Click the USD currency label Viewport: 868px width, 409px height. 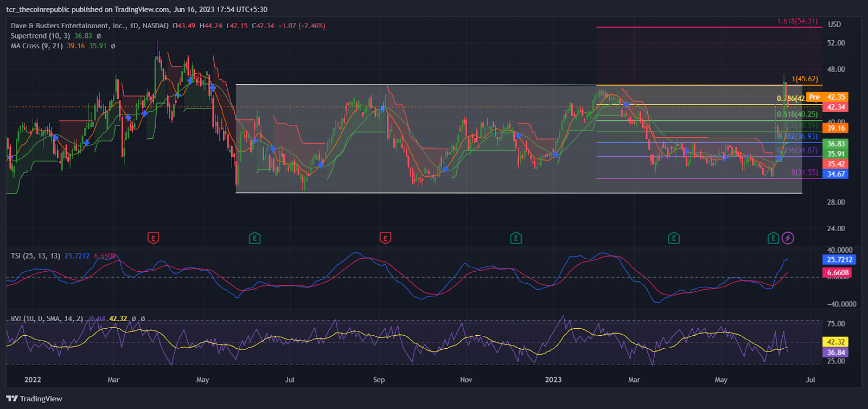[834, 24]
